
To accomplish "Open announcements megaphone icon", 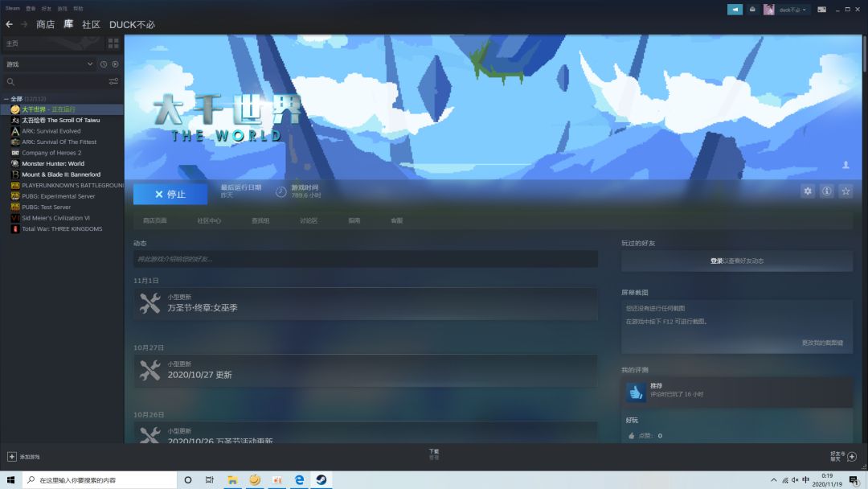I will click(x=735, y=10).
